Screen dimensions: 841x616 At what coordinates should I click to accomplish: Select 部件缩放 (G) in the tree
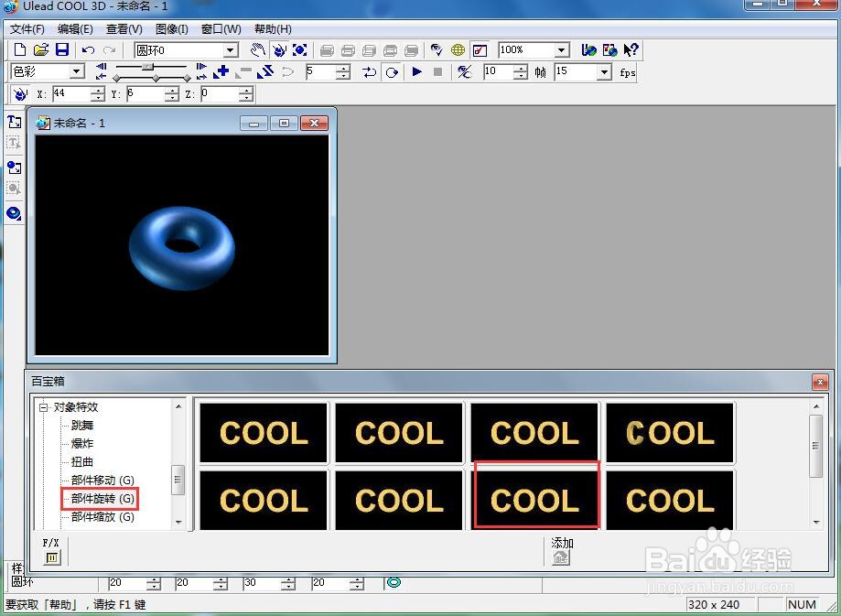102,517
